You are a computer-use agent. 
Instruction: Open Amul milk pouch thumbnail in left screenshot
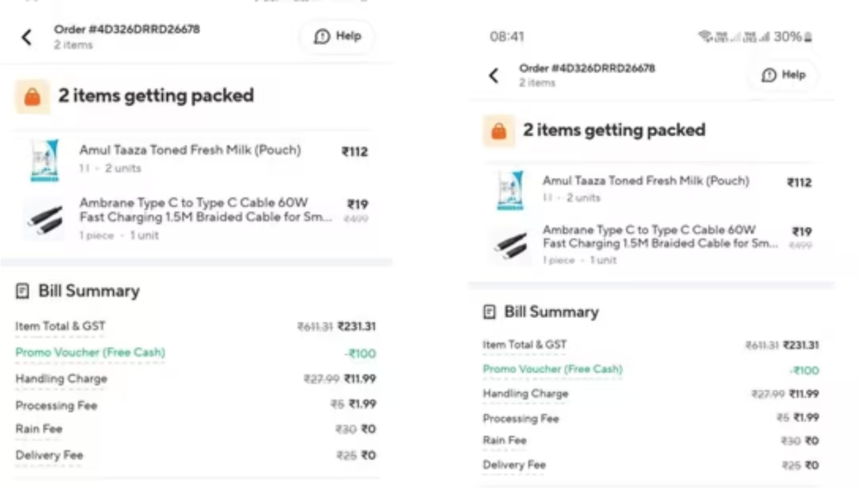coord(45,160)
